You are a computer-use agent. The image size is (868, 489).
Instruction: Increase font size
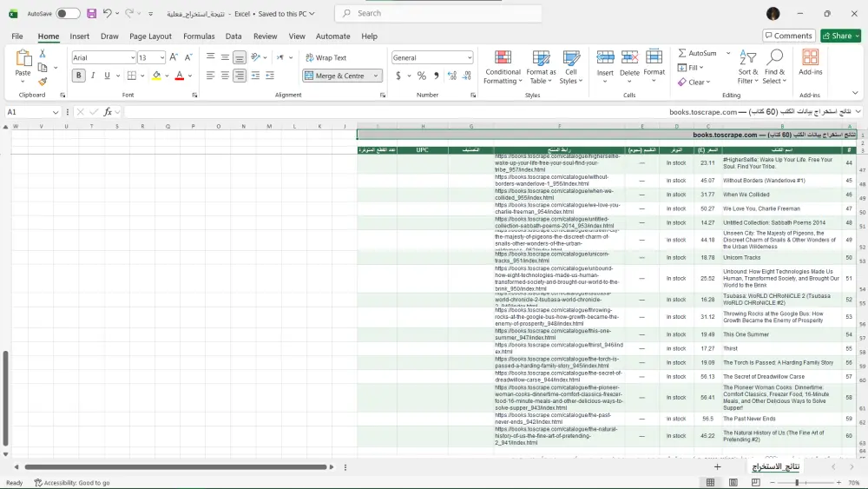pos(174,57)
